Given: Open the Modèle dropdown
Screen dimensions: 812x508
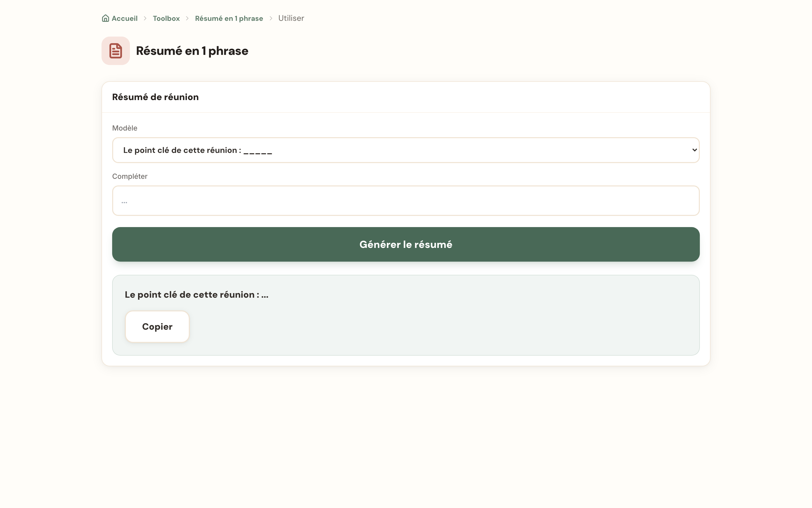Looking at the screenshot, I should pos(406,150).
